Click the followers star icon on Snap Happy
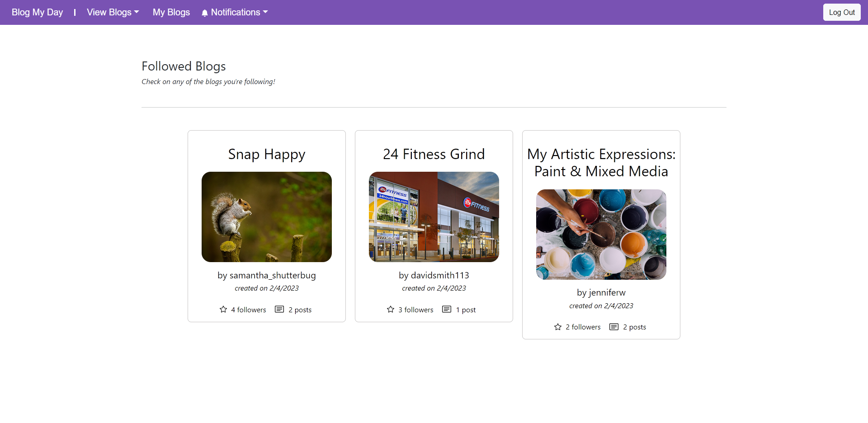868x423 pixels. tap(223, 309)
